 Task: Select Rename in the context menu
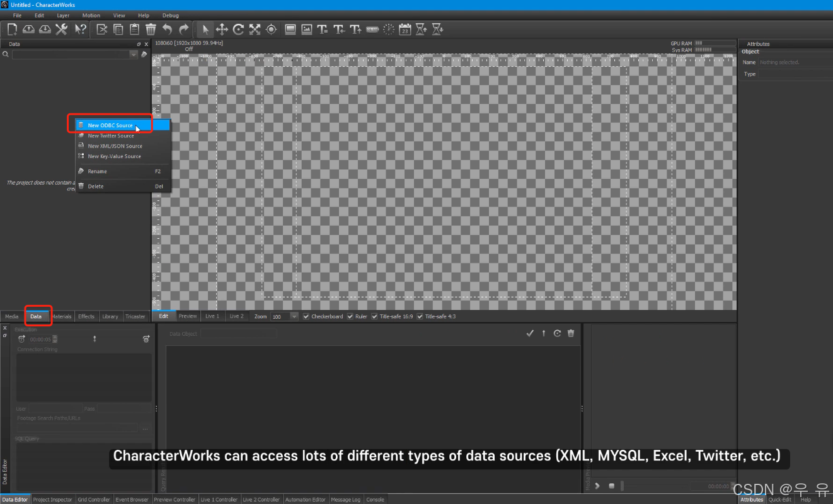click(123, 171)
